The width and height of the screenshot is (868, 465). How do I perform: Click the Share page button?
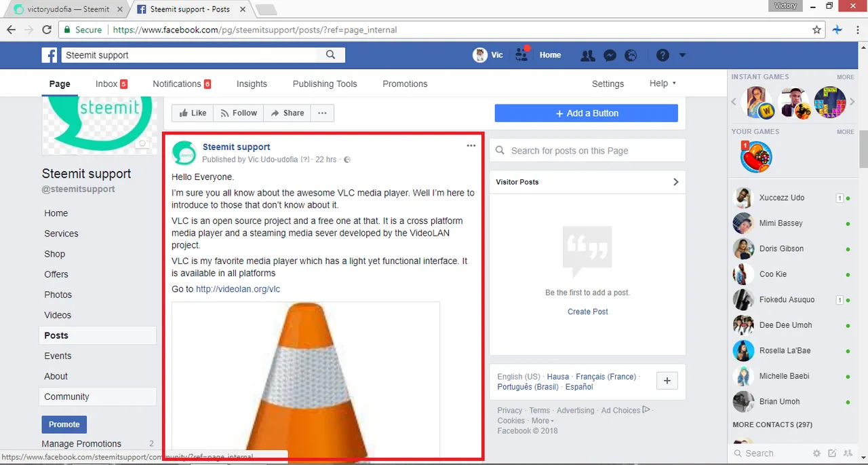pyautogui.click(x=288, y=113)
